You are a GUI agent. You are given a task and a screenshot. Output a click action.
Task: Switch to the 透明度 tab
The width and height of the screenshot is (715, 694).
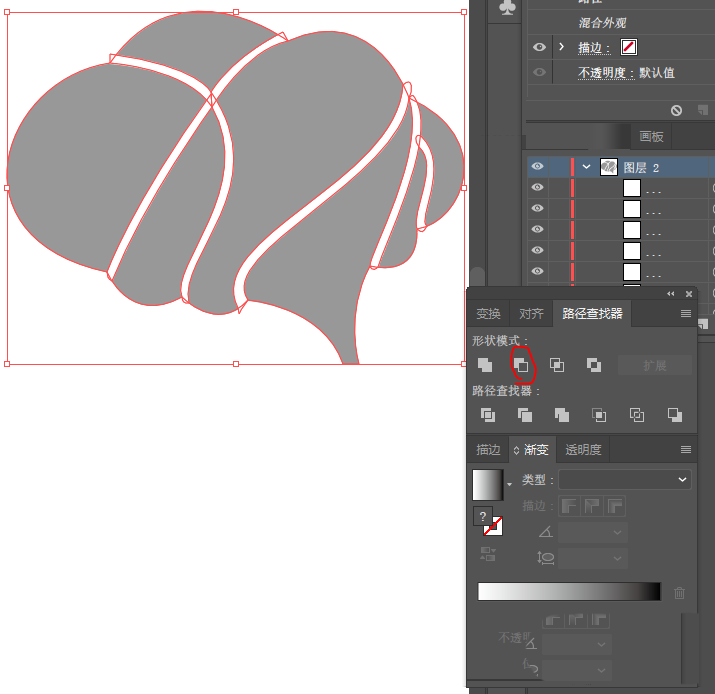tap(583, 450)
